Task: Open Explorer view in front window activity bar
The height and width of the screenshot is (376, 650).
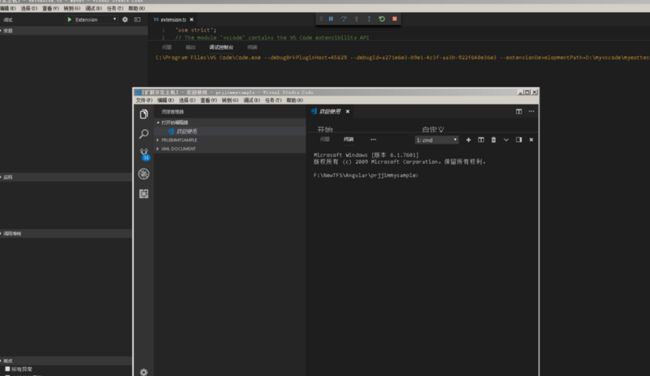Action: point(144,114)
